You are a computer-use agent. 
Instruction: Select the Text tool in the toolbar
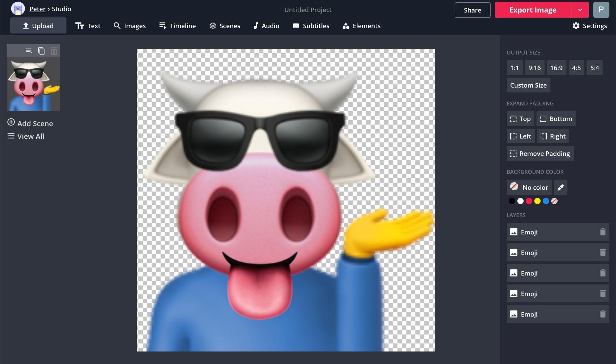[88, 26]
